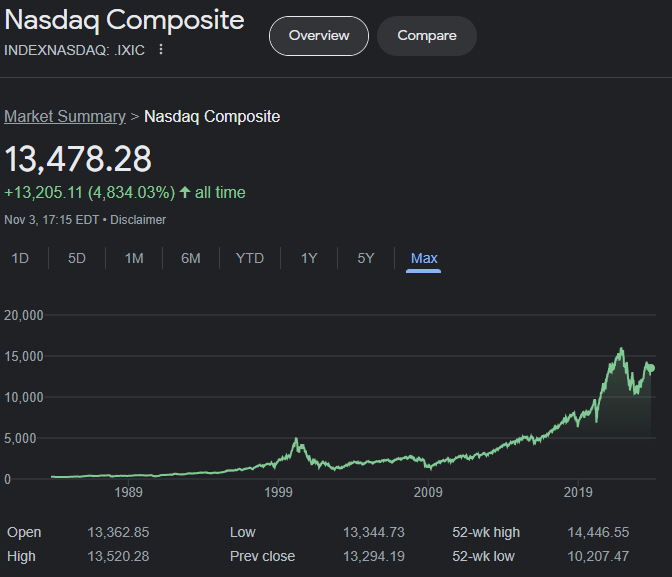672x577 pixels.
Task: Switch chart range to 1D
Action: pos(20,258)
